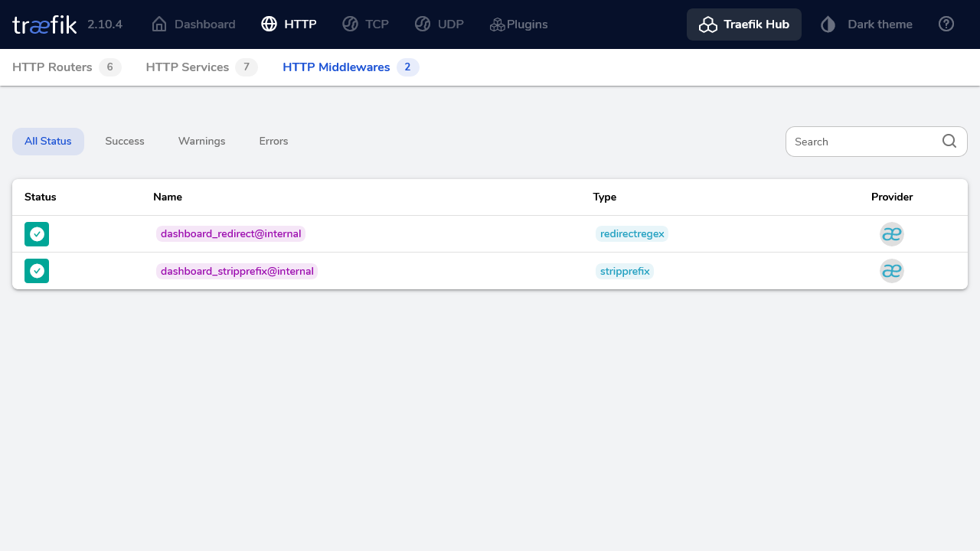Open dashboard_stripprefix@internal middleware details
The width and height of the screenshot is (980, 551).
tap(237, 271)
